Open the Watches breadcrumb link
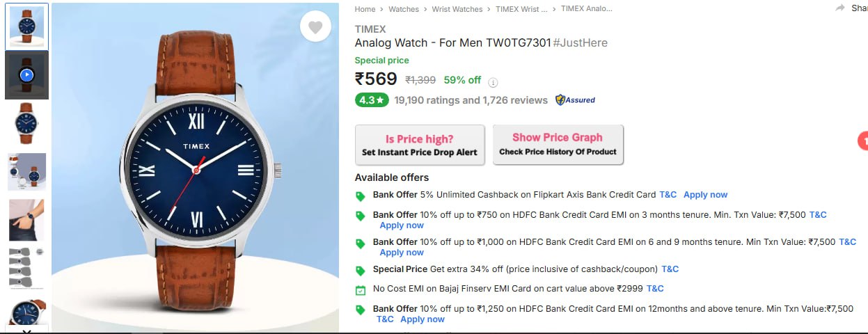The width and height of the screenshot is (868, 334). pyautogui.click(x=404, y=9)
